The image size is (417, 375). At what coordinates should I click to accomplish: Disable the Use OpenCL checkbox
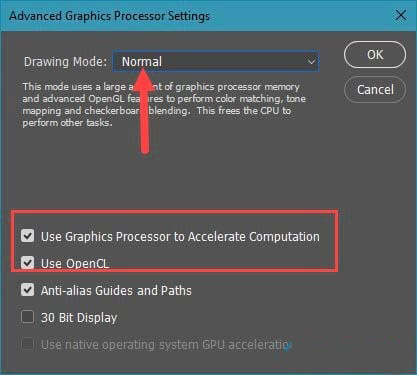coord(27,263)
